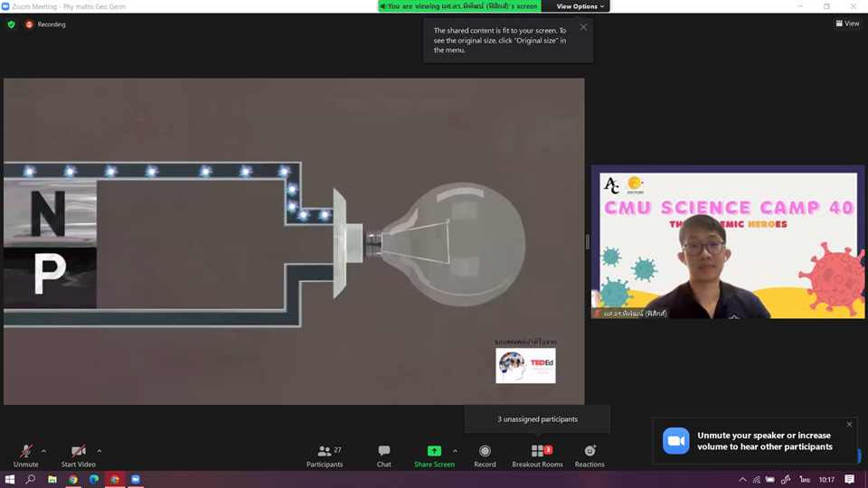Click the green Share Screen icon
This screenshot has height=488, width=868.
coord(434,451)
